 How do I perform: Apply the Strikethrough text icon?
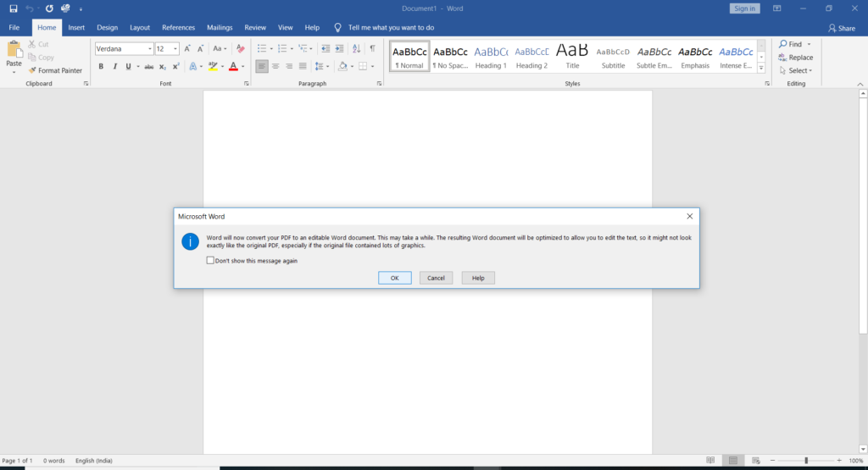click(149, 66)
